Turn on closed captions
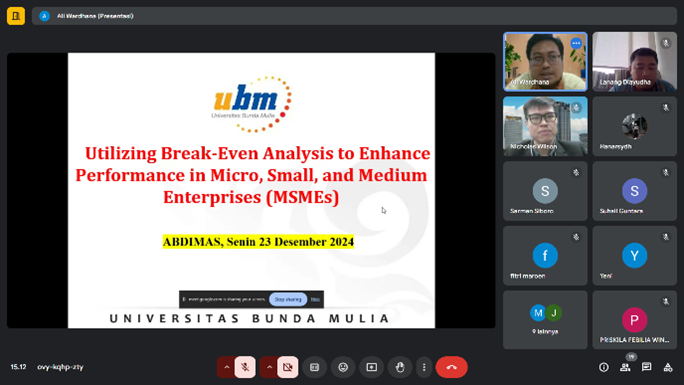684x385 pixels. (315, 367)
